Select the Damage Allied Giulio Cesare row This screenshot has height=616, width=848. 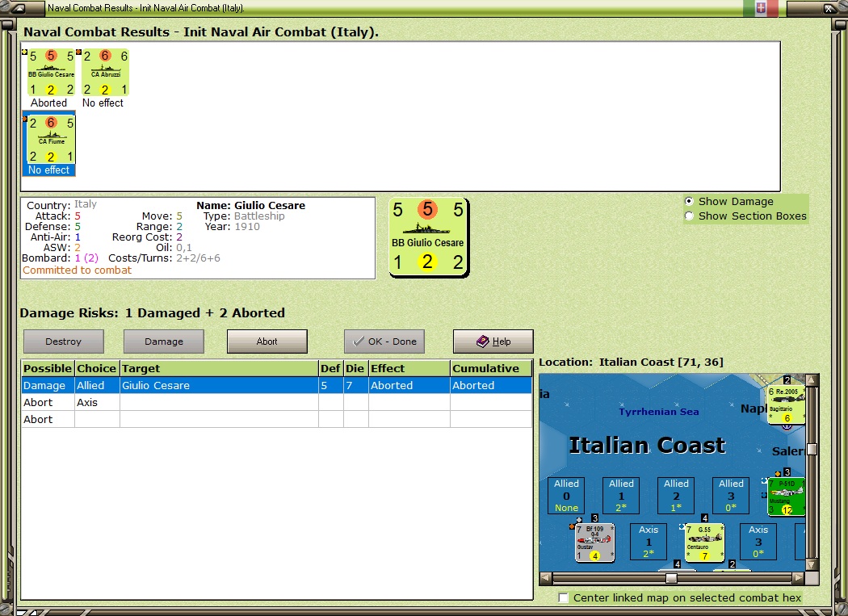(276, 385)
